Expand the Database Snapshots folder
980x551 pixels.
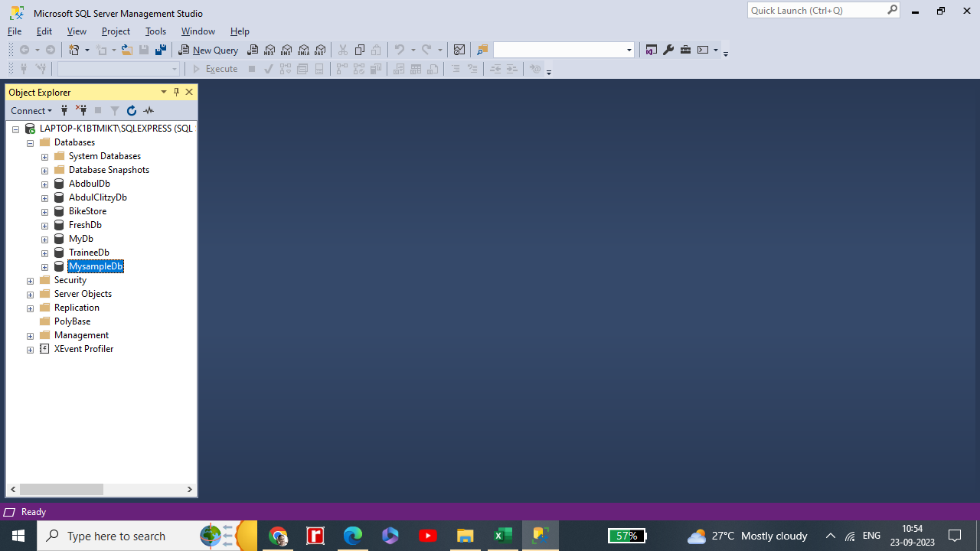(44, 171)
